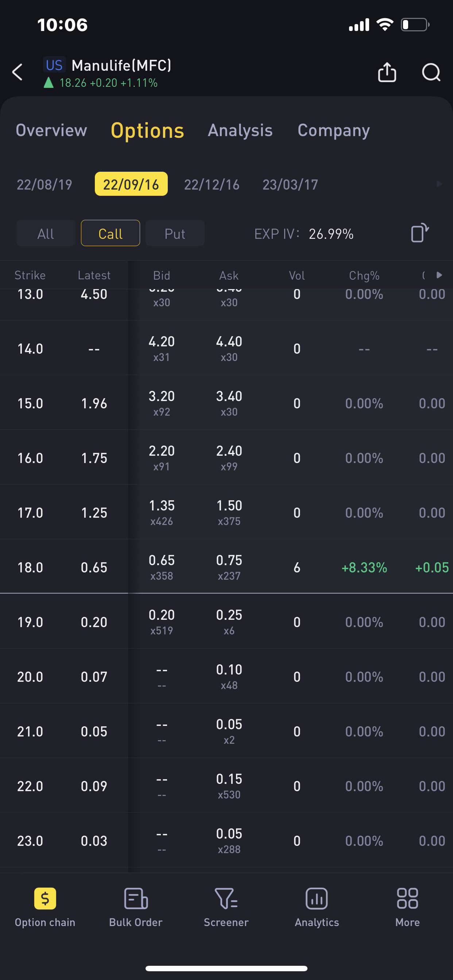
Task: Expand more expiry dates arrow
Action: (439, 184)
